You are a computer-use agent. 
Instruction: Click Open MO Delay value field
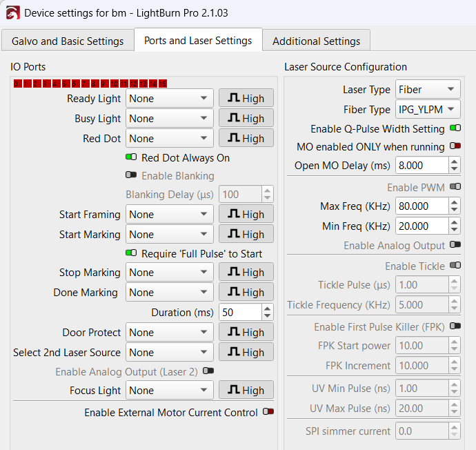tap(422, 165)
